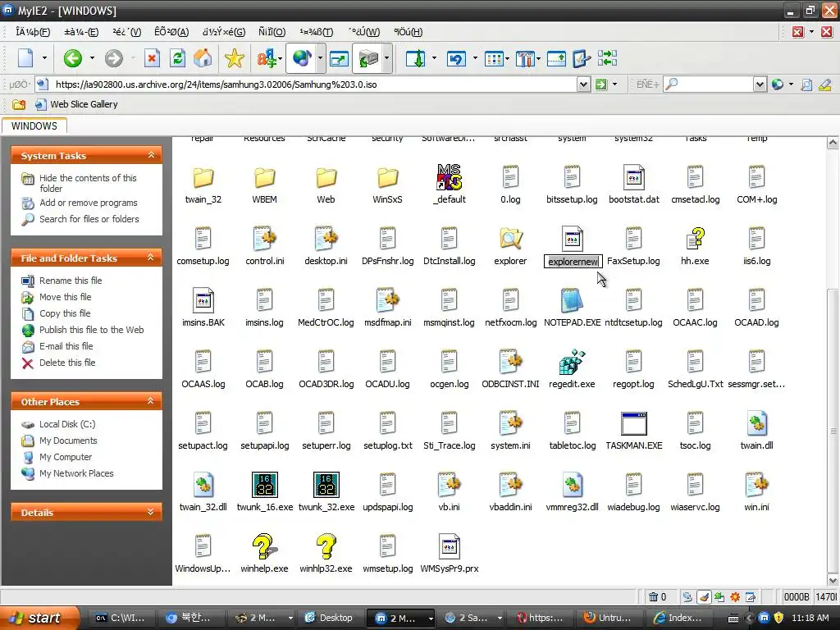The height and width of the screenshot is (630, 840).
Task: Open the menu ending in (H)
Action: coord(408,32)
